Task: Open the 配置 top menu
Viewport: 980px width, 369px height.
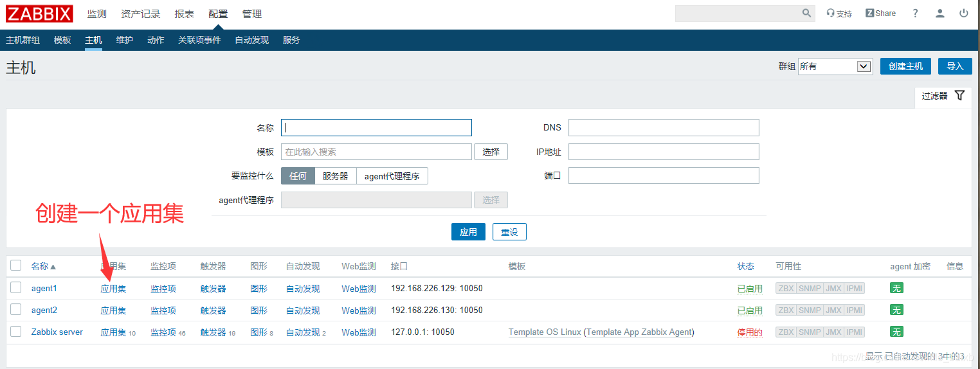Action: [x=218, y=14]
